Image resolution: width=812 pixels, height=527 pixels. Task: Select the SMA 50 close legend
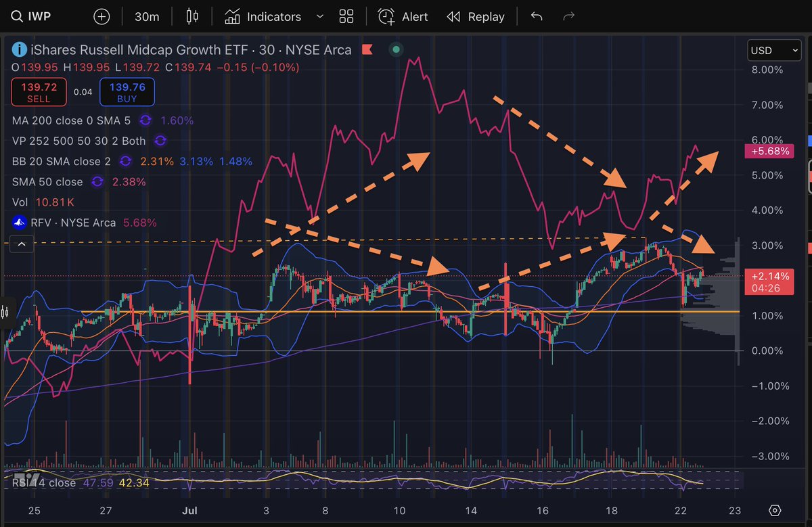[47, 181]
